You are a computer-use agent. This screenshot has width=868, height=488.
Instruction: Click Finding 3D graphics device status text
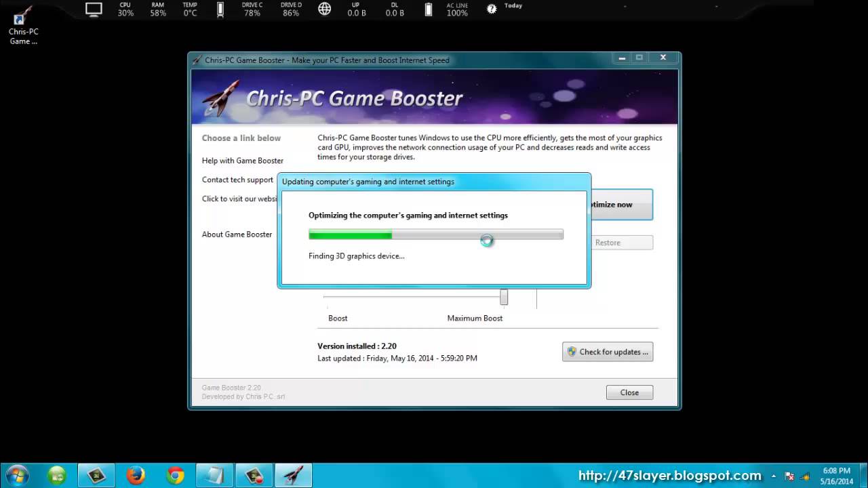(357, 256)
